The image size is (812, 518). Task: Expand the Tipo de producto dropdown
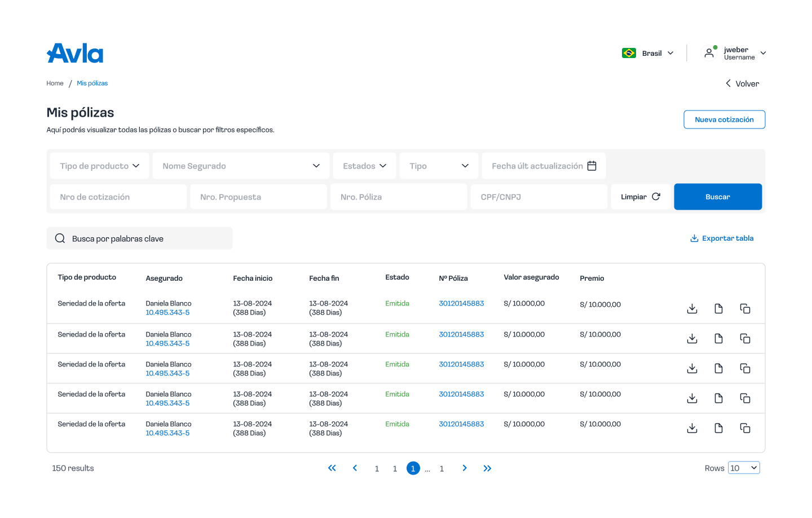coord(99,166)
